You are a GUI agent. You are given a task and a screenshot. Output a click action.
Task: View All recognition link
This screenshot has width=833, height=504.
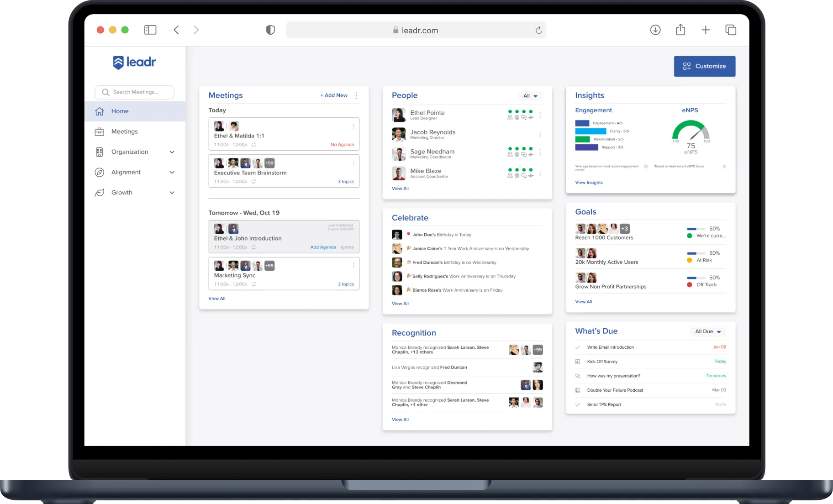pyautogui.click(x=400, y=420)
